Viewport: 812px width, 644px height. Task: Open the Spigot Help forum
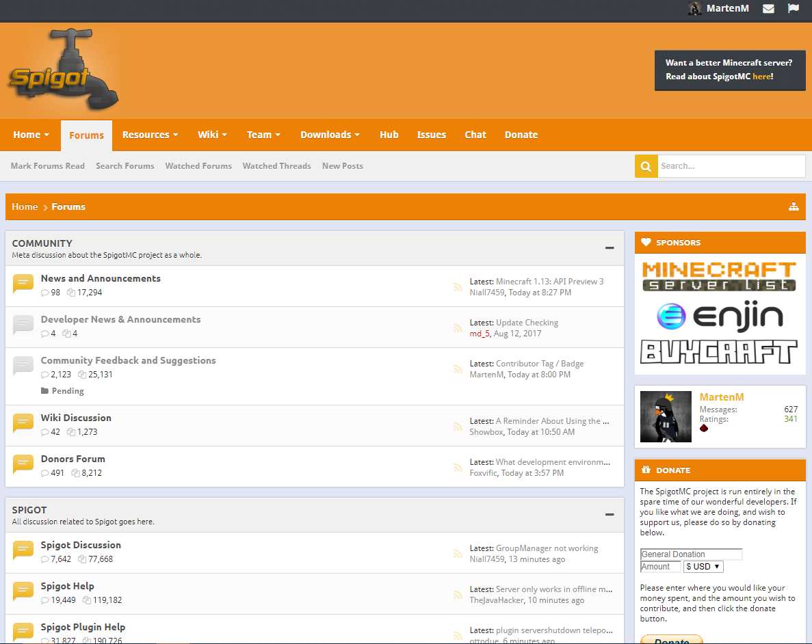point(68,586)
